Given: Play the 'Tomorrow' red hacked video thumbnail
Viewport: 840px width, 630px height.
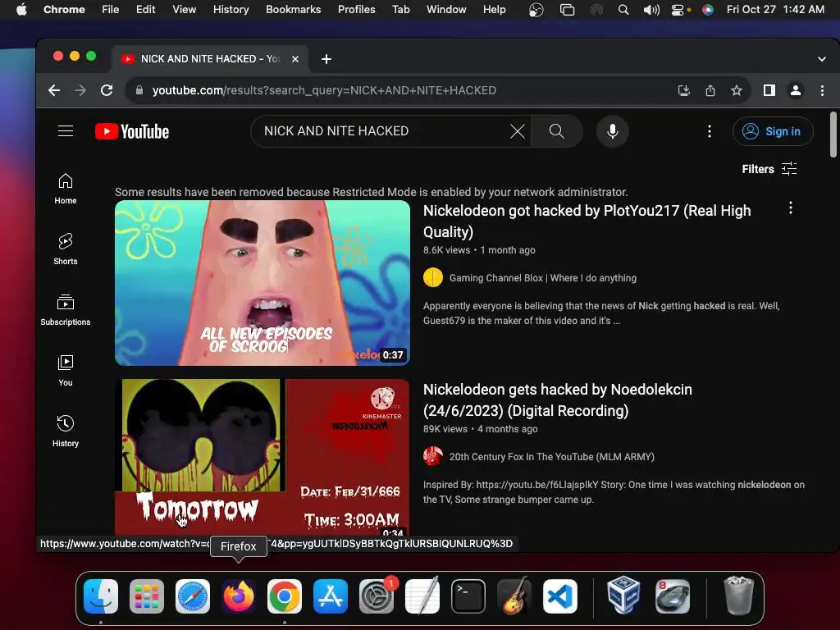Looking at the screenshot, I should click(262, 457).
